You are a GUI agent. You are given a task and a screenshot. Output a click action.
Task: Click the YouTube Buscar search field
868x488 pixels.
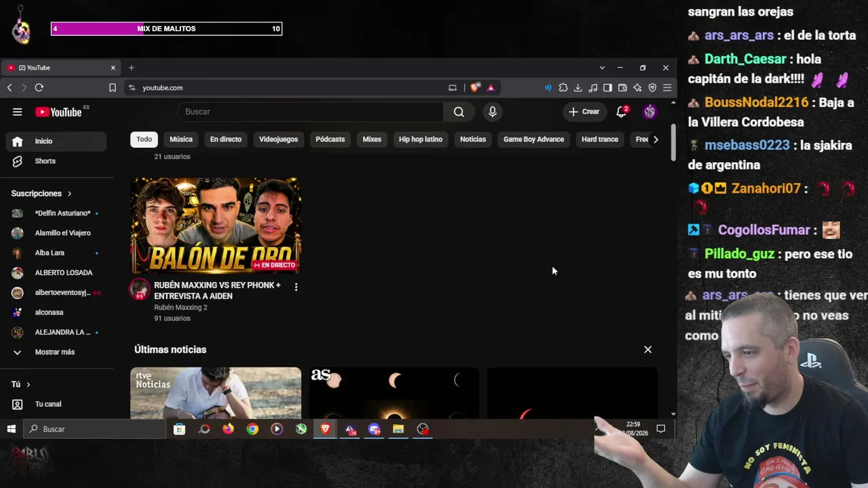311,112
